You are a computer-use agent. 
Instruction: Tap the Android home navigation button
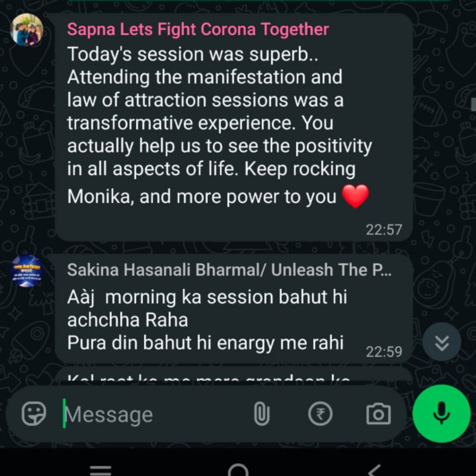238,470
